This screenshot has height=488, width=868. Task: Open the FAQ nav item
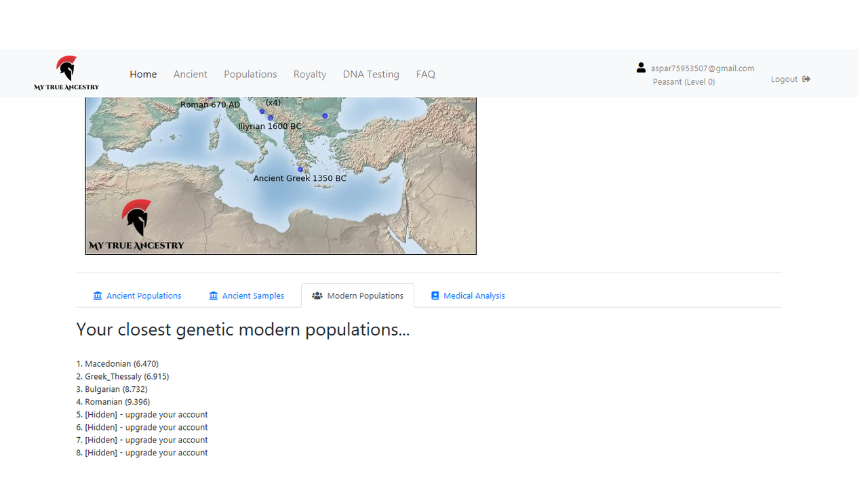(426, 74)
